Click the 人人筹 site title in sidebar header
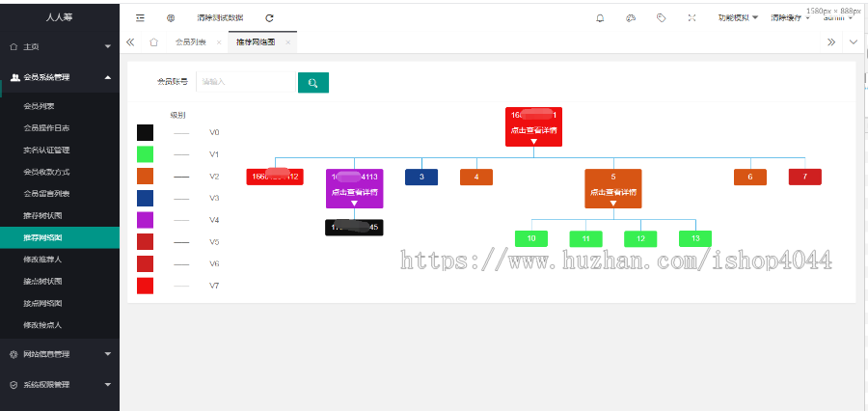The width and height of the screenshot is (868, 411). tap(59, 17)
